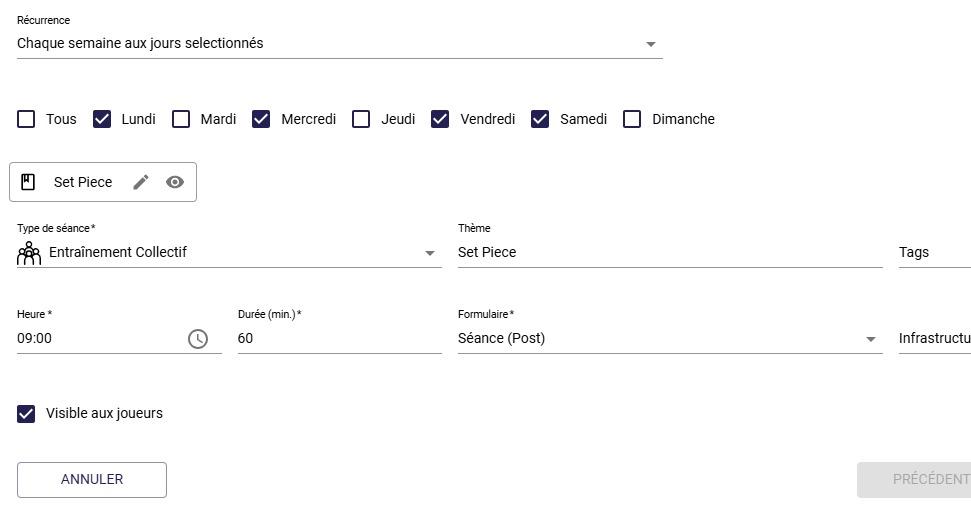Enable the Mardi checkbox
This screenshot has height=510, width=971.
tap(181, 119)
